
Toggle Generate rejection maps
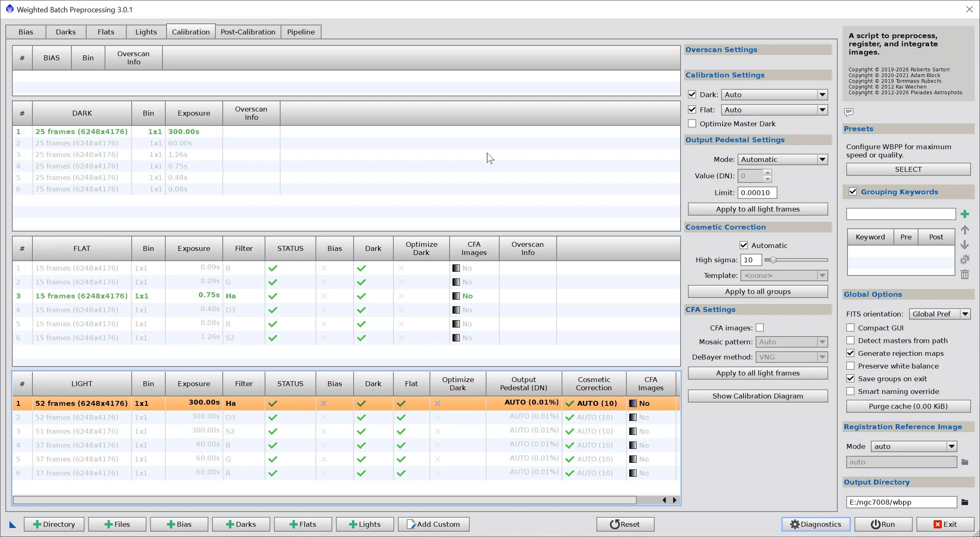pos(850,353)
